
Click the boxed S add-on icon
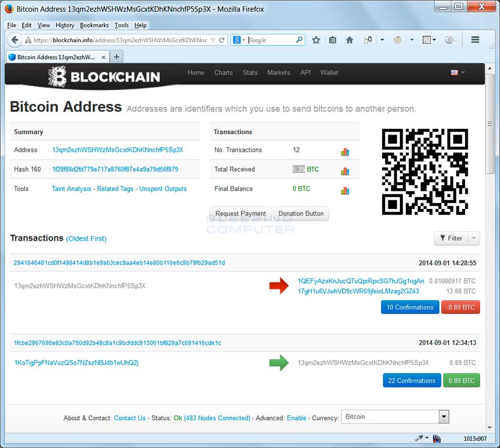click(426, 40)
